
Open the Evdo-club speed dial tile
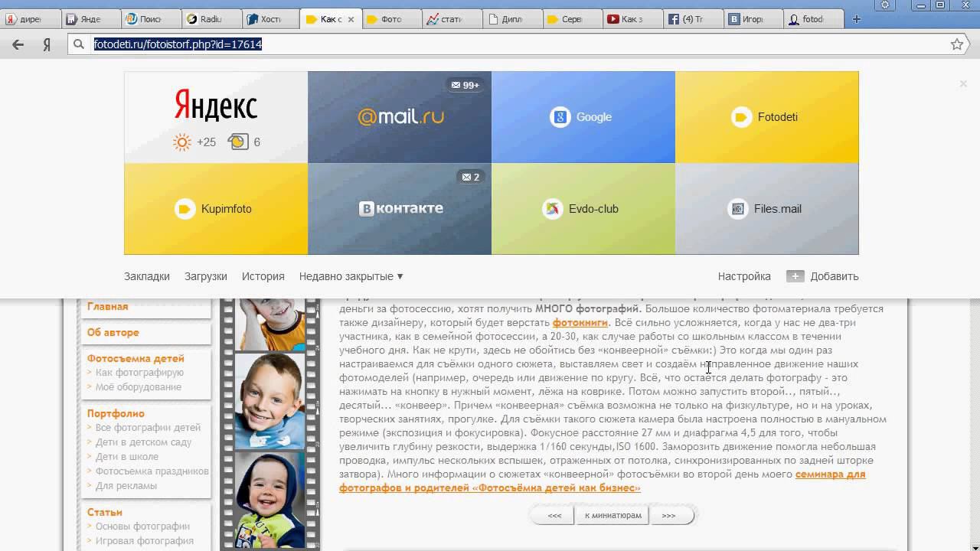(x=583, y=209)
